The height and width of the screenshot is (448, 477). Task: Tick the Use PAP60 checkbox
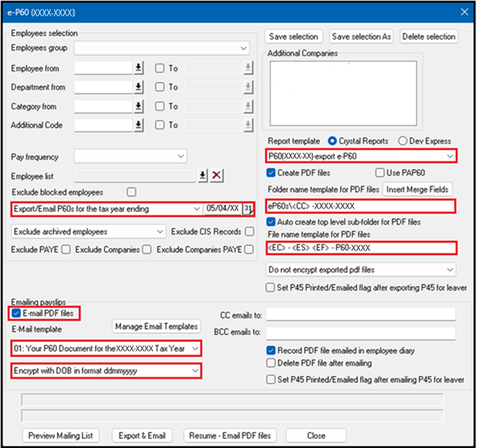tap(379, 172)
